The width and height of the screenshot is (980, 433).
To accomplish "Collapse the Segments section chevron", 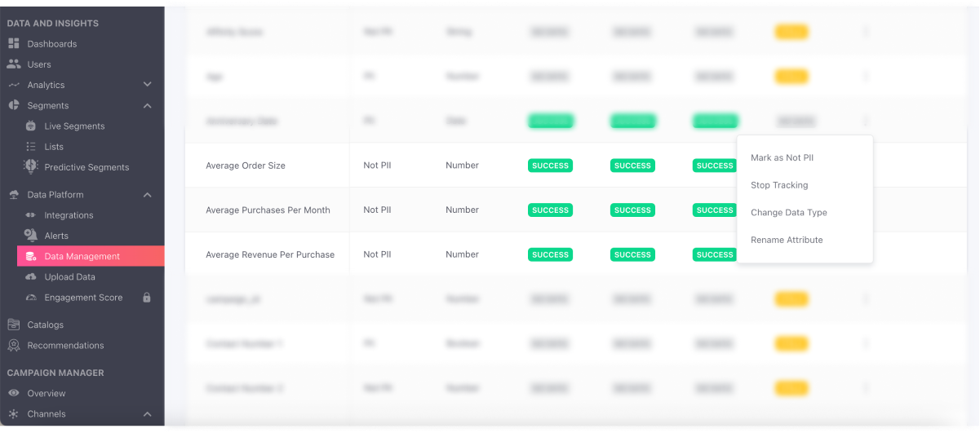I will coord(148,106).
